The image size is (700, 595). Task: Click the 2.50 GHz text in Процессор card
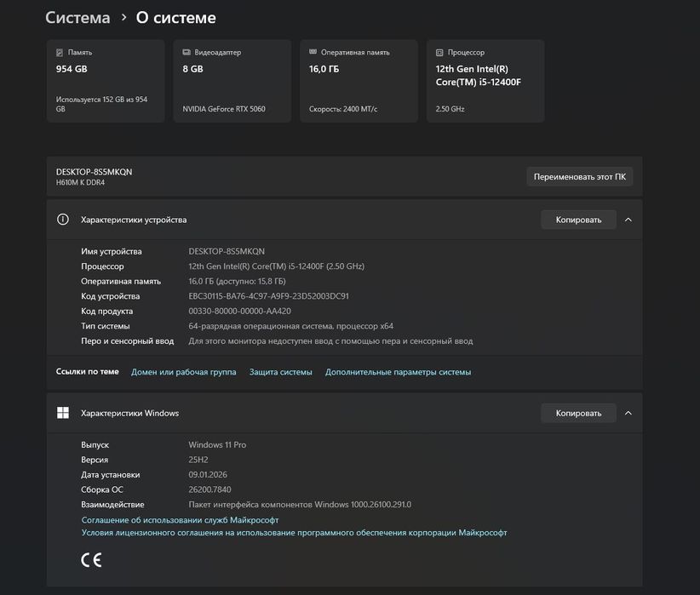(450, 109)
